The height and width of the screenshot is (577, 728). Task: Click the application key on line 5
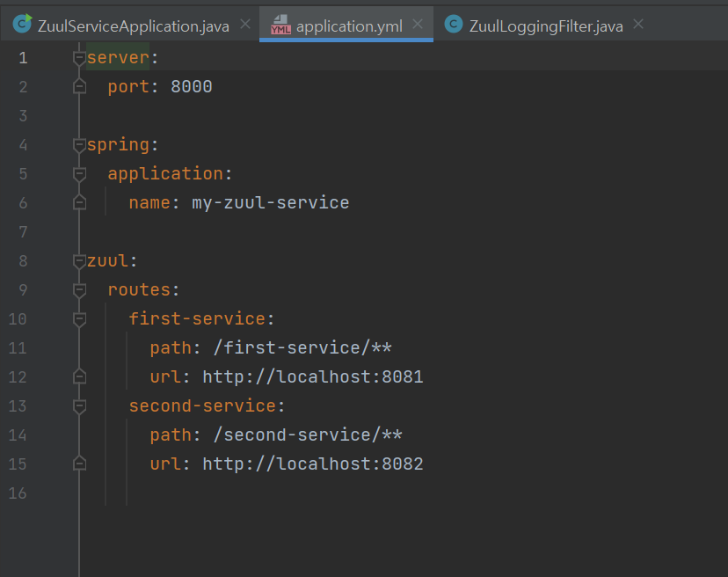point(165,174)
